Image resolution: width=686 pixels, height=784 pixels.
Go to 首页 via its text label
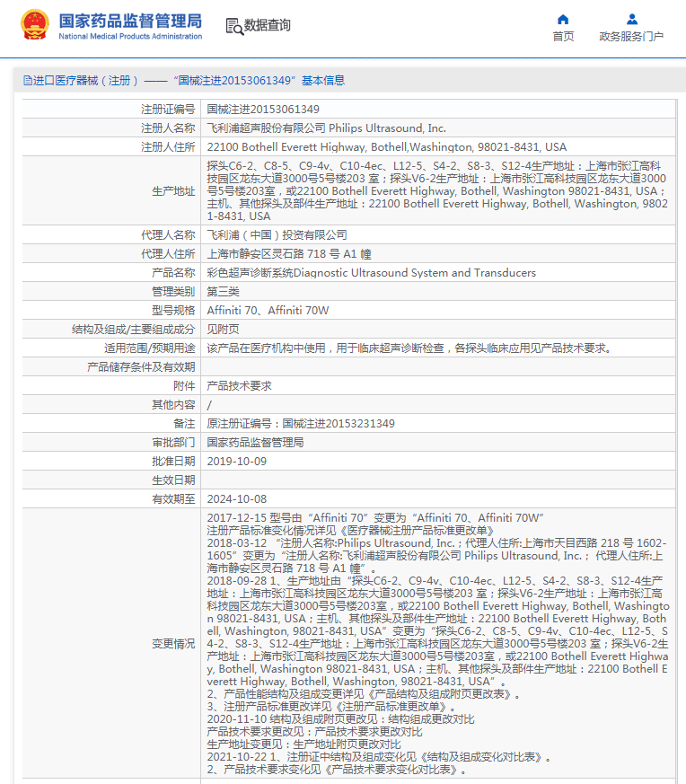(x=563, y=37)
